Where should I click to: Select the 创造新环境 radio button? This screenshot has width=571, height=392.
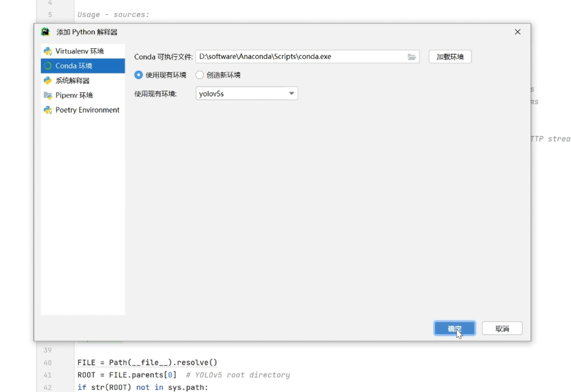point(200,75)
